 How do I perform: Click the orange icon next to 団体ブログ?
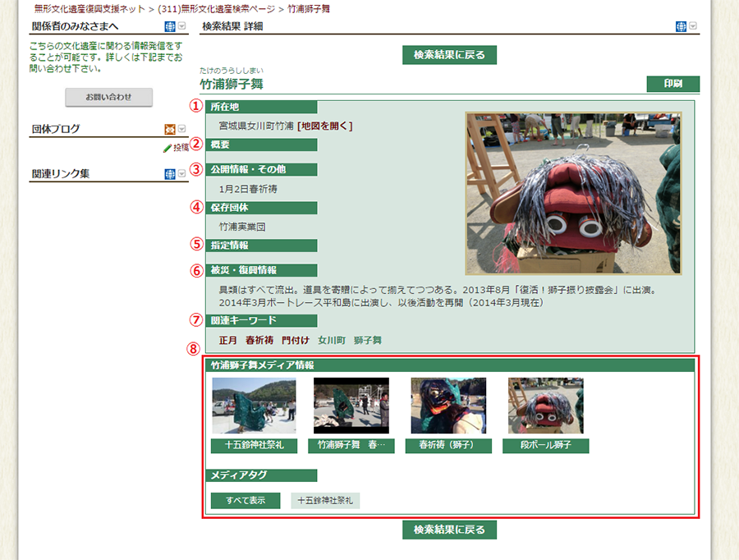[170, 129]
